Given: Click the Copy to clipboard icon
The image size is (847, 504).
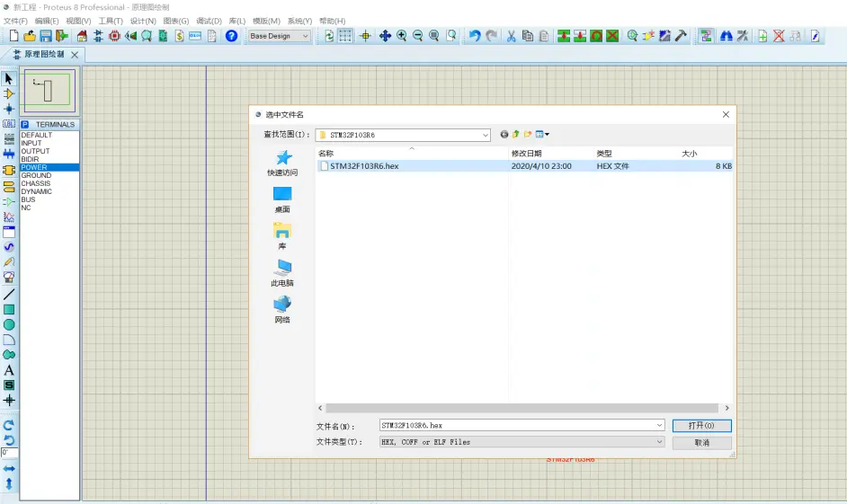Looking at the screenshot, I should coord(527,36).
